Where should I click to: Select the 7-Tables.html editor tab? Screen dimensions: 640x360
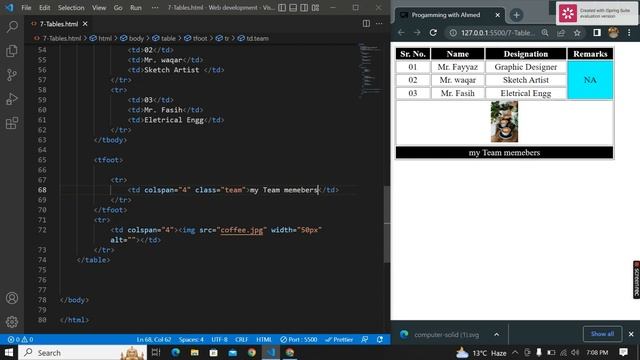[x=59, y=24]
